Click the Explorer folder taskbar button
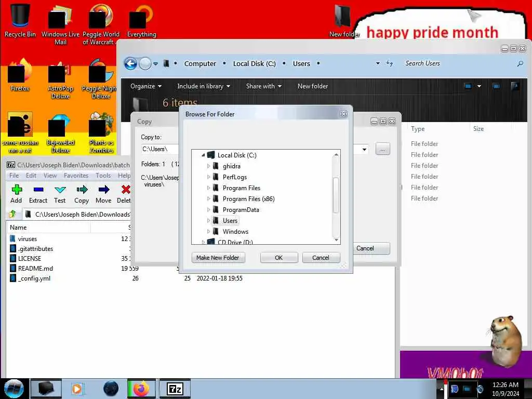This screenshot has width=532, height=399. (46, 389)
